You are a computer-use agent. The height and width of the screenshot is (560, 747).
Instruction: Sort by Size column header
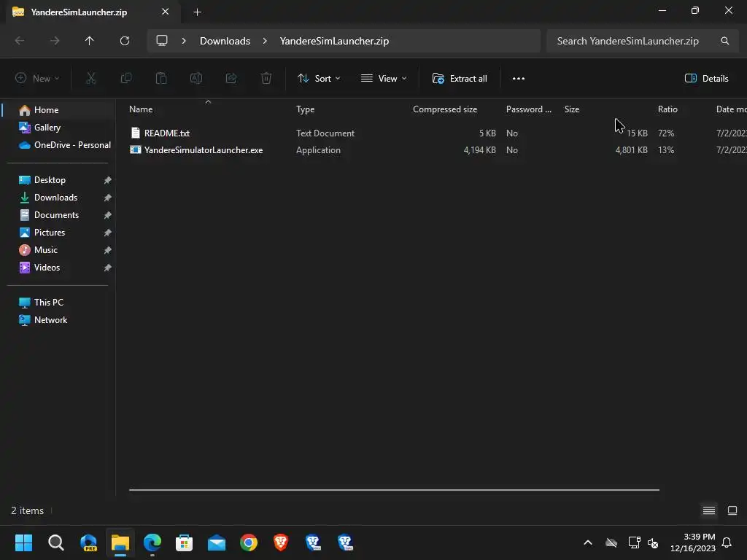pyautogui.click(x=572, y=109)
